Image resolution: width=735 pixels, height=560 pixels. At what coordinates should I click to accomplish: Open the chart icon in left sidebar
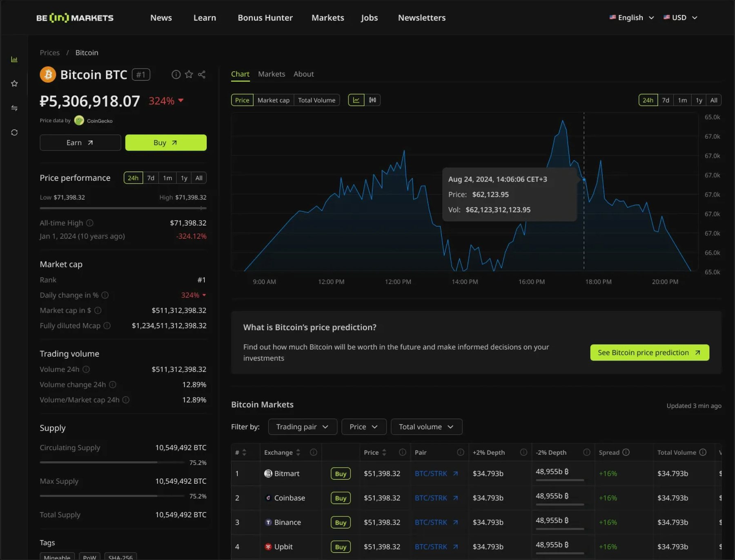point(14,60)
